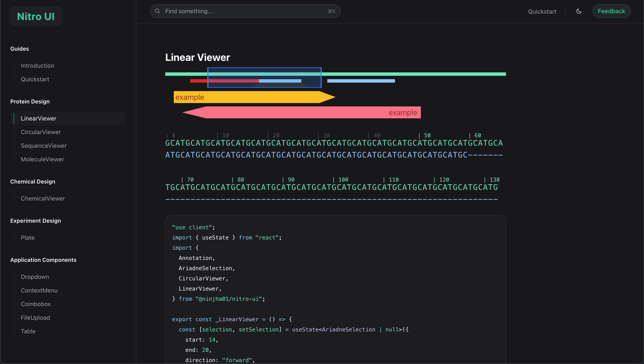
Task: Open Combobox component page
Action: coord(36,304)
